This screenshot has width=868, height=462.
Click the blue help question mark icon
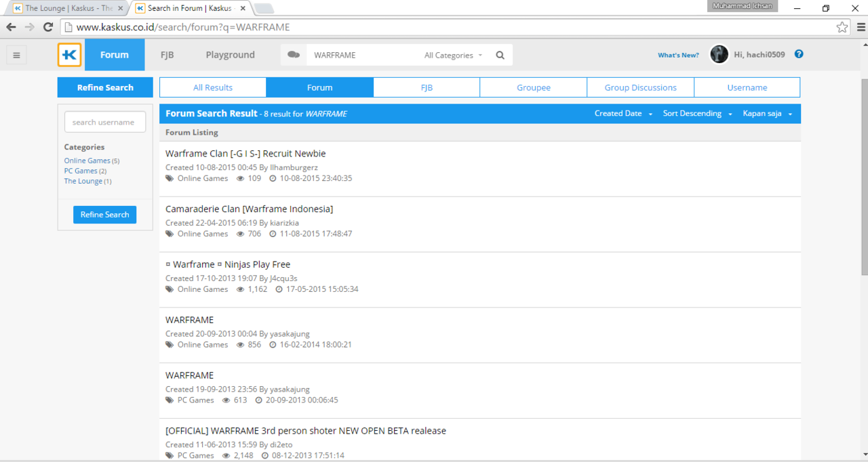tap(799, 54)
